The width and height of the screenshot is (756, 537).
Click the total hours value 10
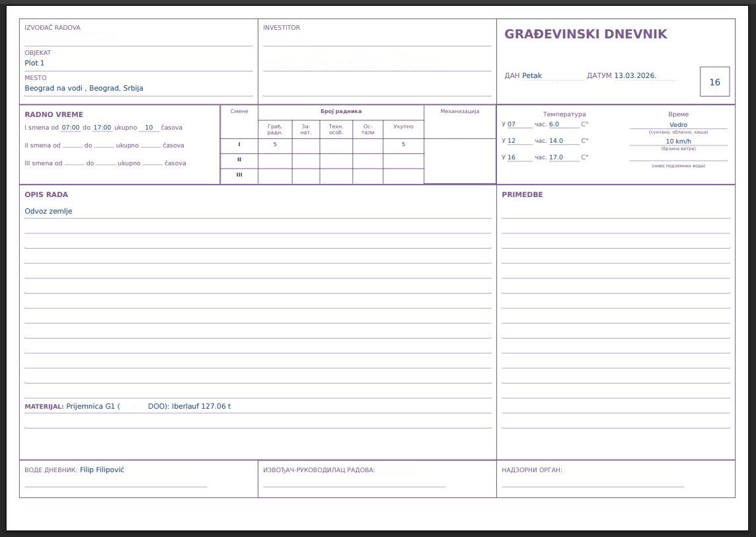tap(149, 128)
